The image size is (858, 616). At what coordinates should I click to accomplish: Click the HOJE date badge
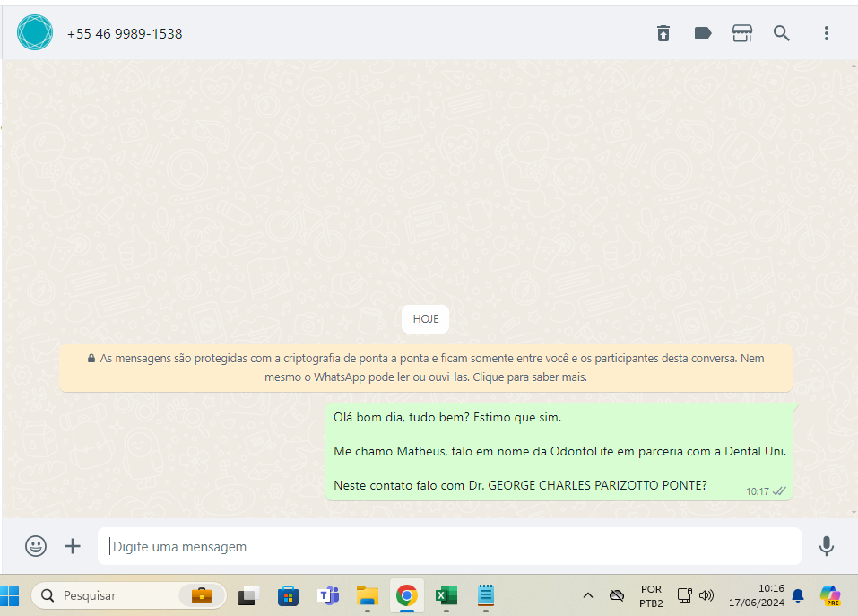pyautogui.click(x=425, y=319)
